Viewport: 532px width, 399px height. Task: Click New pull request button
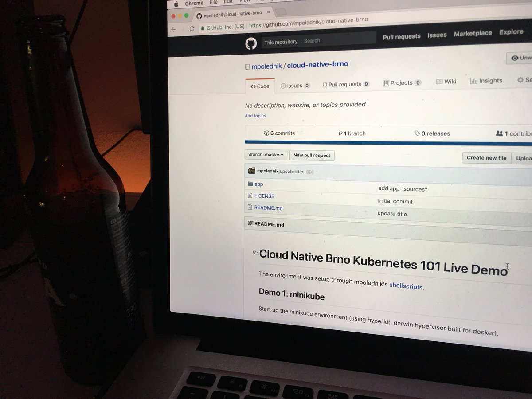312,156
